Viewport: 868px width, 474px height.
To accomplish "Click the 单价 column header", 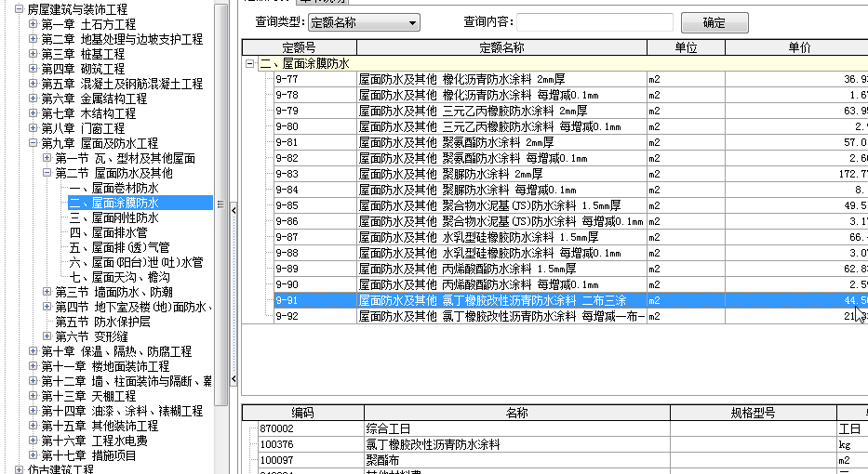I will click(x=797, y=47).
